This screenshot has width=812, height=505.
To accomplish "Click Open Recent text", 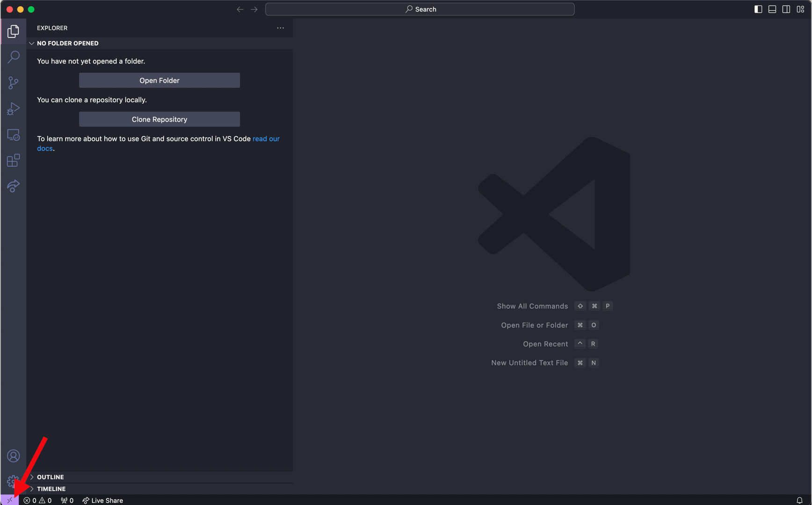I will point(545,344).
